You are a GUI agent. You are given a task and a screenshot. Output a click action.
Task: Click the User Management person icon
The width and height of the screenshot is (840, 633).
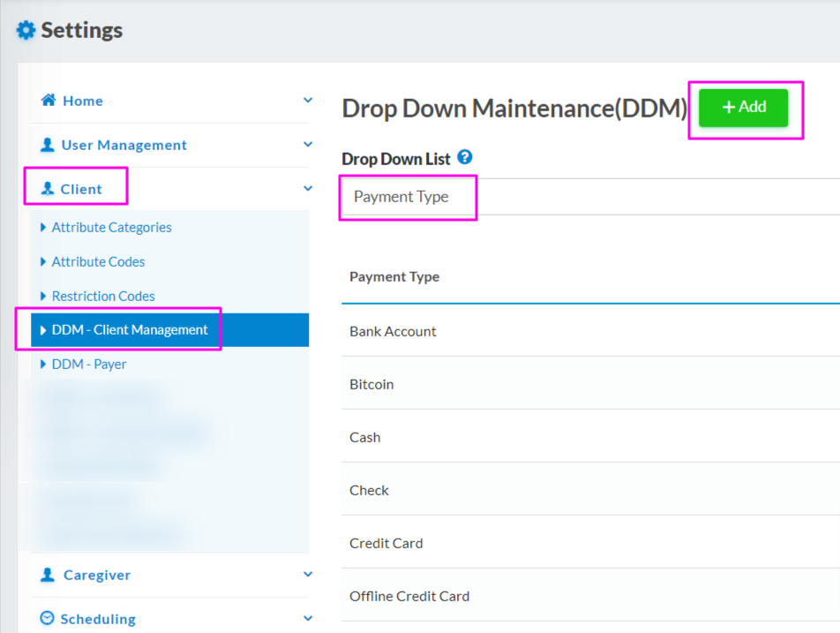(48, 145)
